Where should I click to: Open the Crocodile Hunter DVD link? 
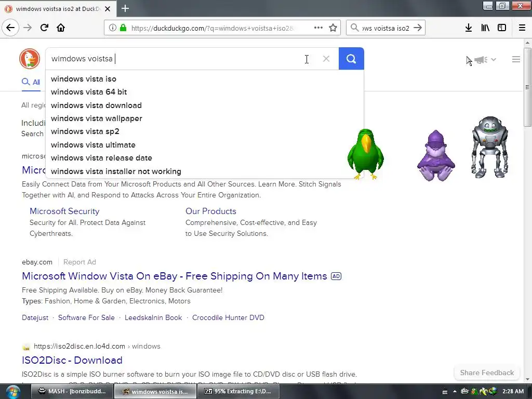[x=228, y=317]
